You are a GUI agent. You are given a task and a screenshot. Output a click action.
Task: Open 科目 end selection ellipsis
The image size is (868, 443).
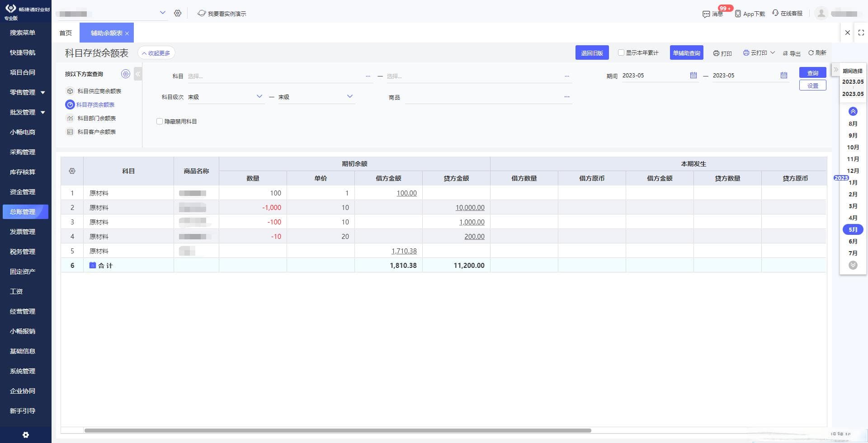567,76
